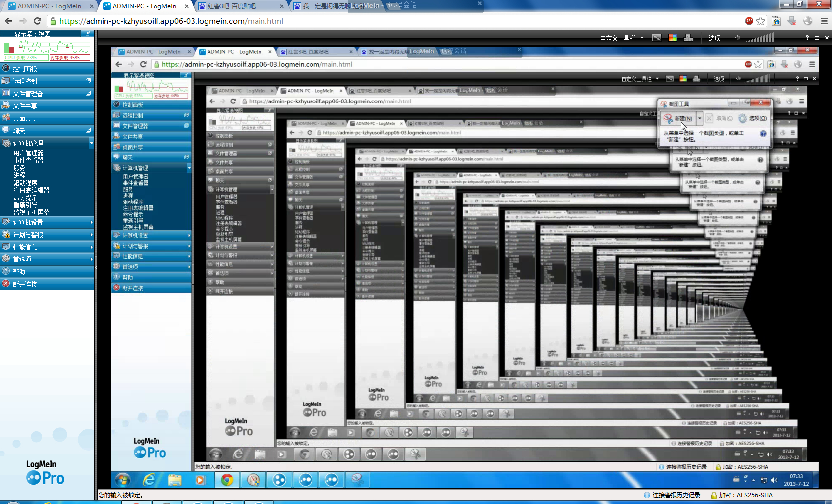Open 控制面板 in outer sidebar

pyautogui.click(x=47, y=69)
